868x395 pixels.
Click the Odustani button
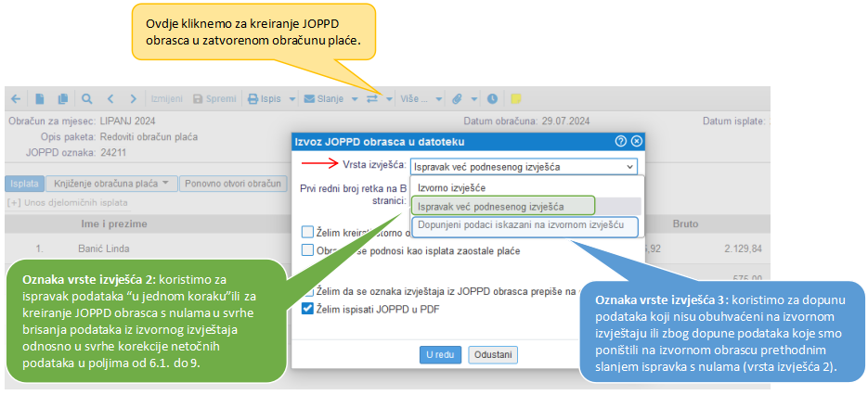pyautogui.click(x=493, y=354)
